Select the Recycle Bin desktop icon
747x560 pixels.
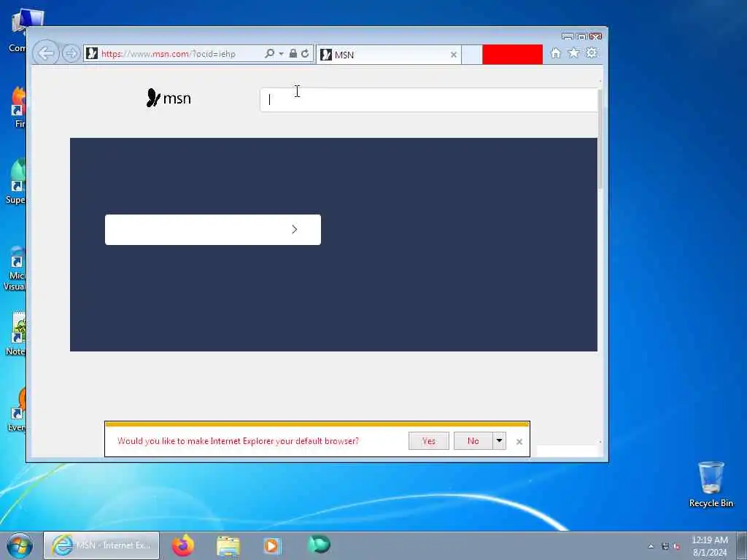711,484
